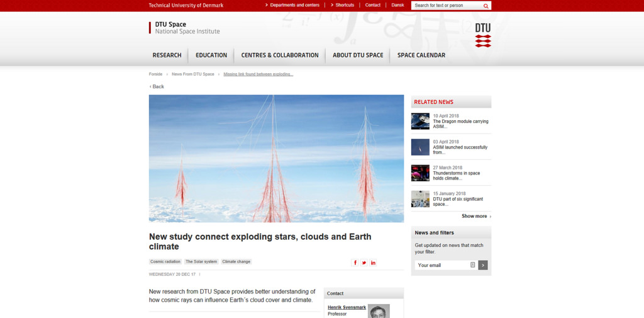Open DTU part of six significant news
This screenshot has height=318, width=644.
[x=458, y=202]
